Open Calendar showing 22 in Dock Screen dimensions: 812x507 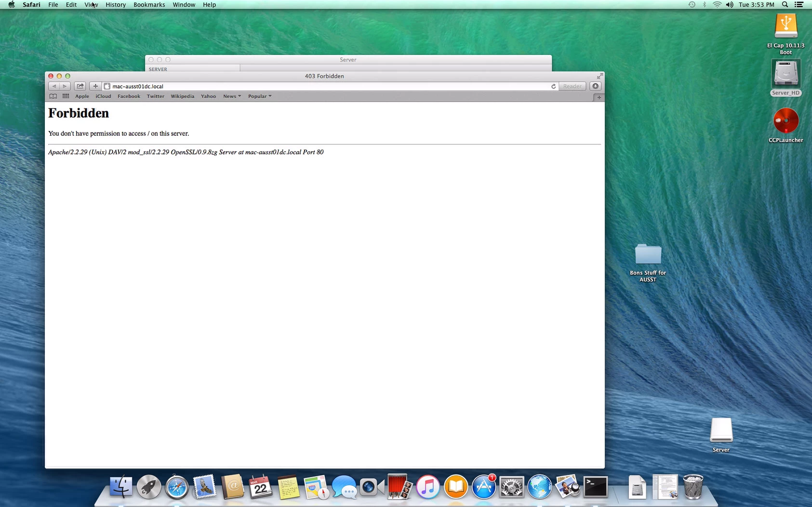tap(261, 487)
